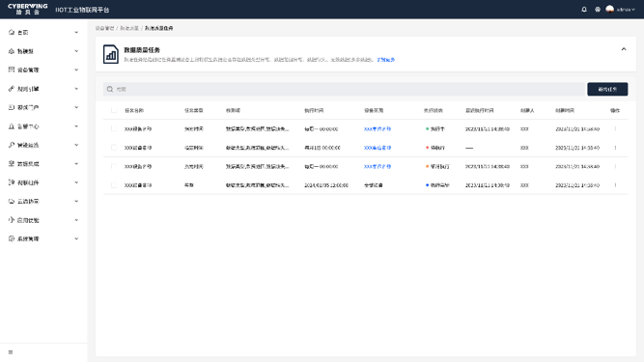
Task: Open the admin account dropdown arrow
Action: (x=633, y=10)
